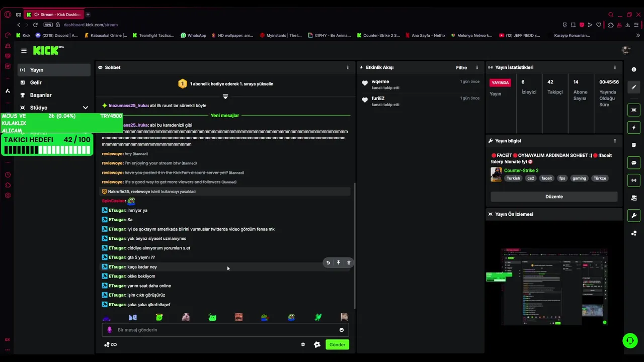Open chat settings gear icon
Viewport: 644px width, 362px height.
click(303, 344)
